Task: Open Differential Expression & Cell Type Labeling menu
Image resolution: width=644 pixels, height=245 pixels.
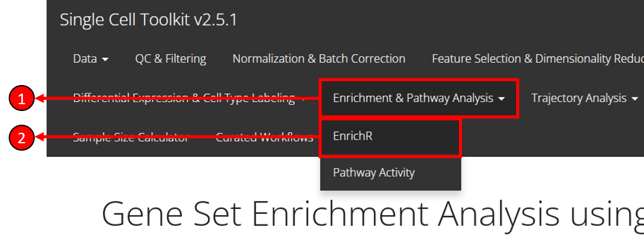Action: coord(189,98)
